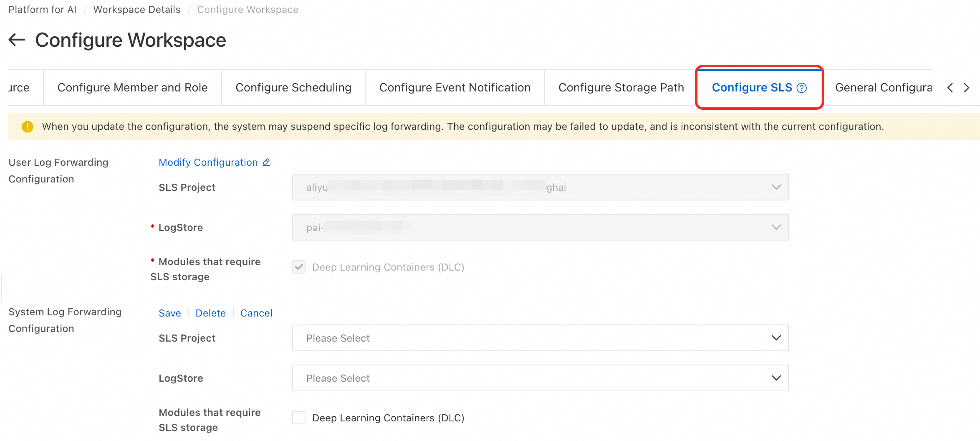The height and width of the screenshot is (441, 980).
Task: Expand System Log LogStore Please Select dropdown
Action: [540, 378]
